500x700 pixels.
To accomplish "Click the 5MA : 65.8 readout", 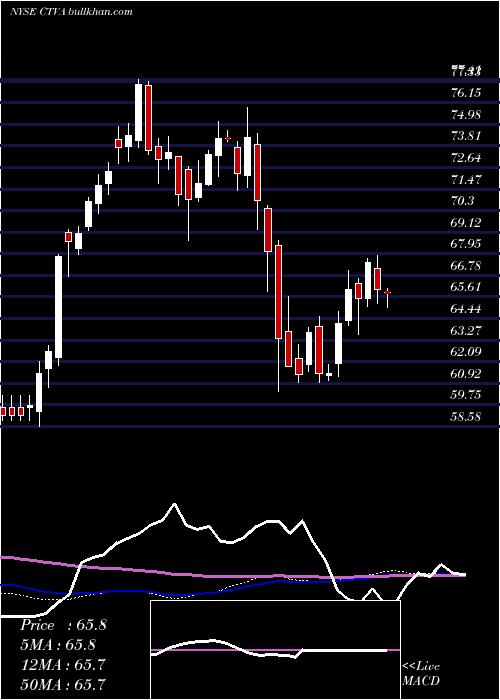I will click(58, 645).
